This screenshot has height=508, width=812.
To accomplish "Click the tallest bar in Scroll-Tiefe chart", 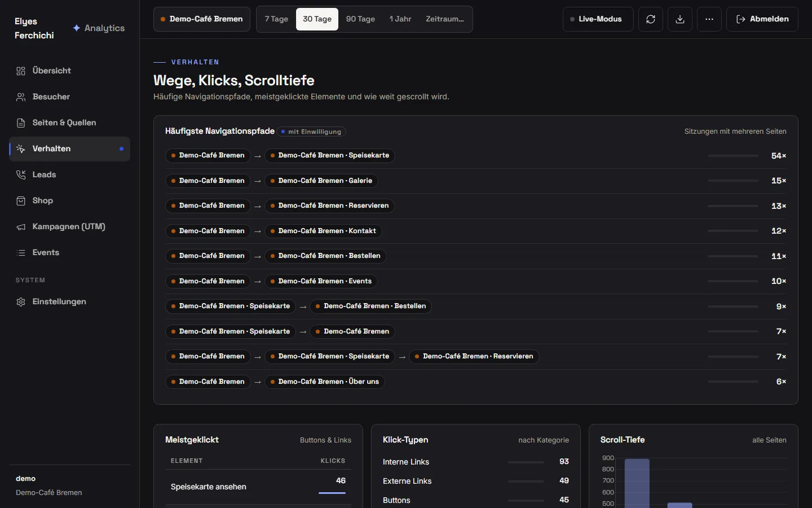I will click(x=637, y=483).
